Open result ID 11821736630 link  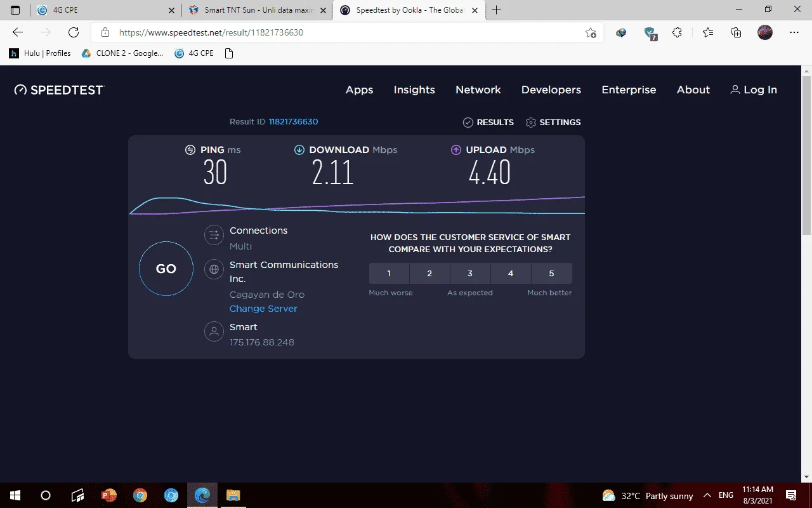(x=294, y=122)
